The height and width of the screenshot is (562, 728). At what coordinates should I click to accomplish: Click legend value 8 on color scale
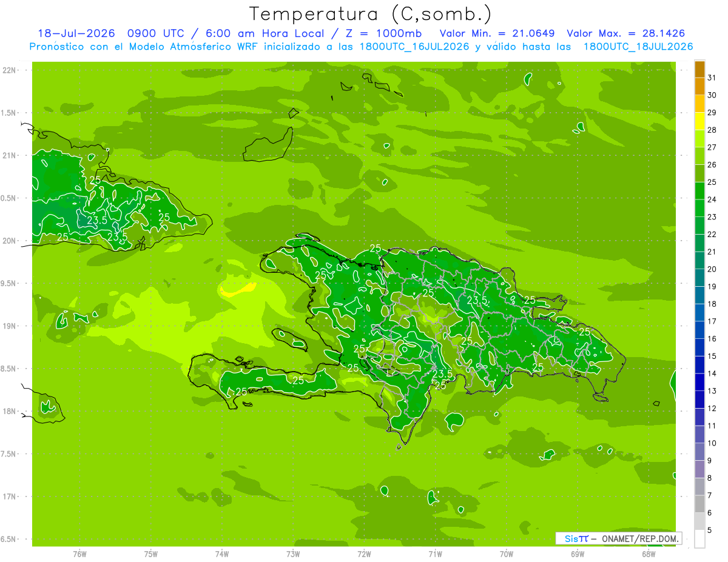[710, 478]
